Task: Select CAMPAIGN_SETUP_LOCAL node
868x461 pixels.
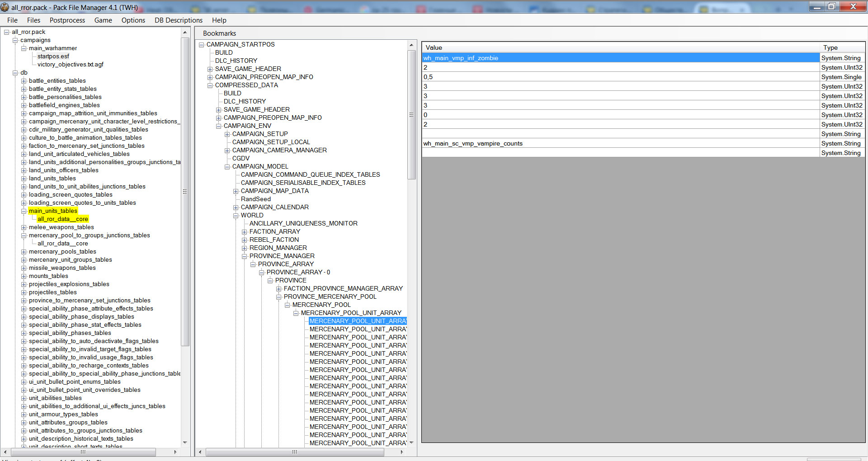Action: (271, 142)
